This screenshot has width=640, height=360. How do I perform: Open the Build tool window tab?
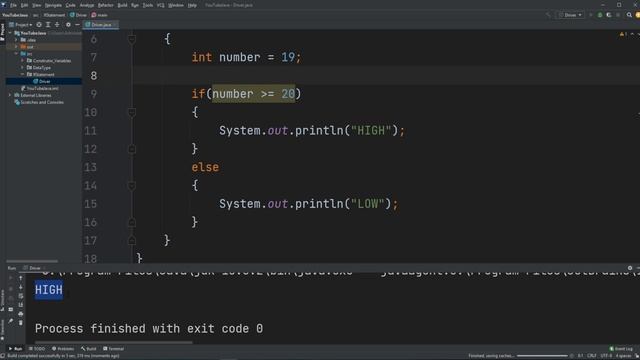click(x=89, y=349)
